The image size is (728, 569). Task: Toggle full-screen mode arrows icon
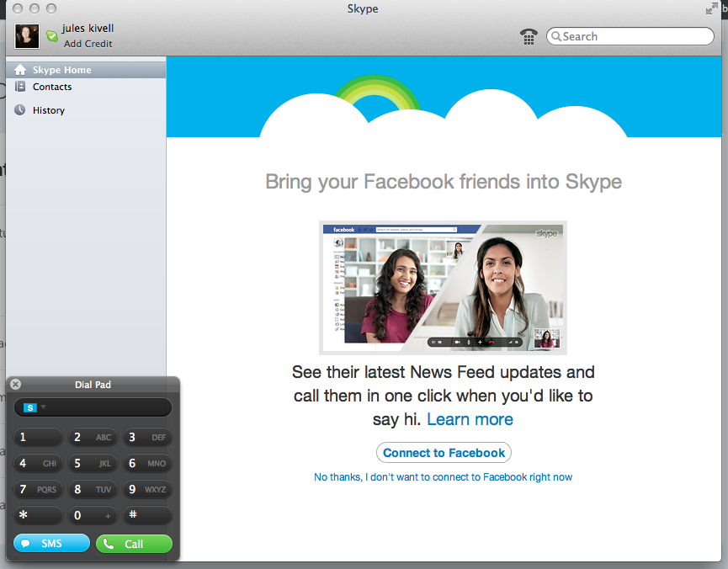pos(711,8)
